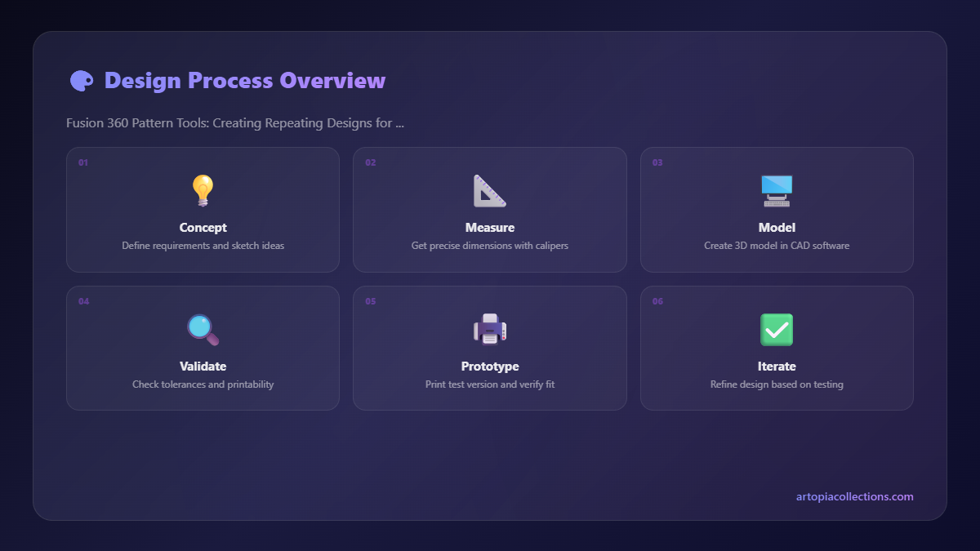Click the Prototype step title
980x551 pixels.
[489, 367]
